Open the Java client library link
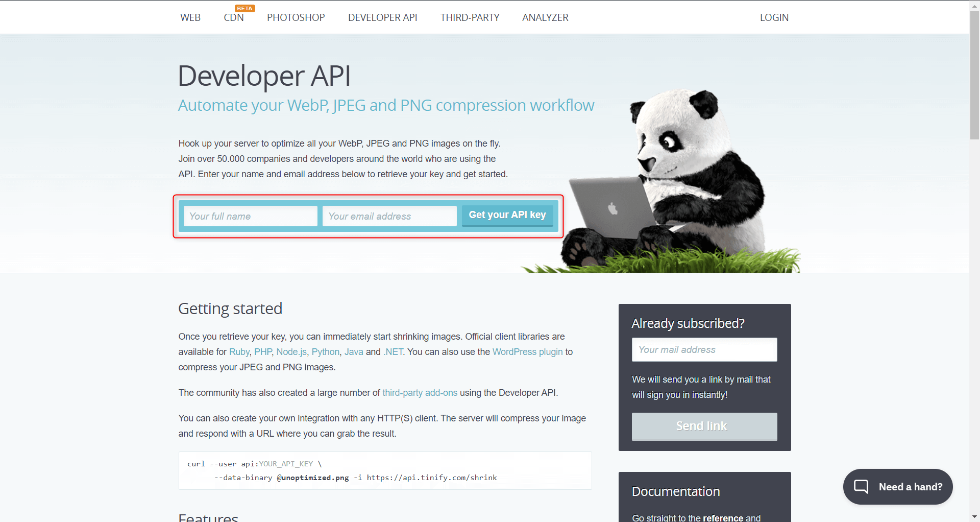The width and height of the screenshot is (980, 522). coord(354,352)
